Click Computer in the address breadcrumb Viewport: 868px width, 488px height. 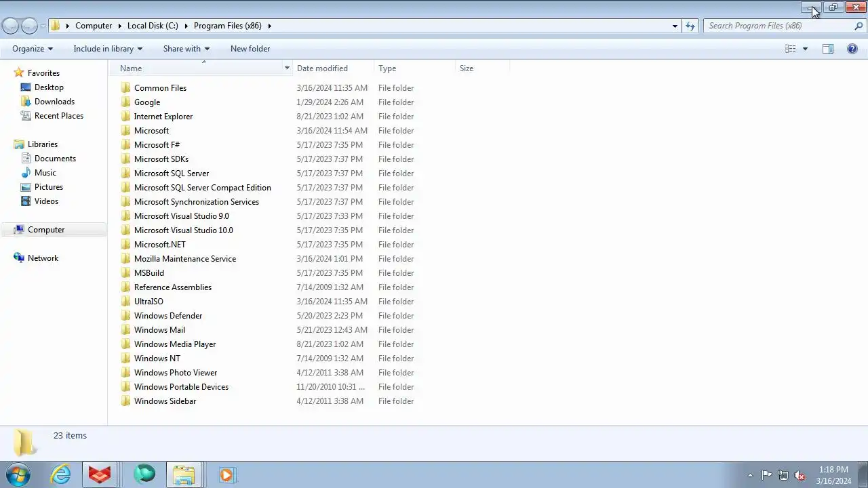point(94,26)
